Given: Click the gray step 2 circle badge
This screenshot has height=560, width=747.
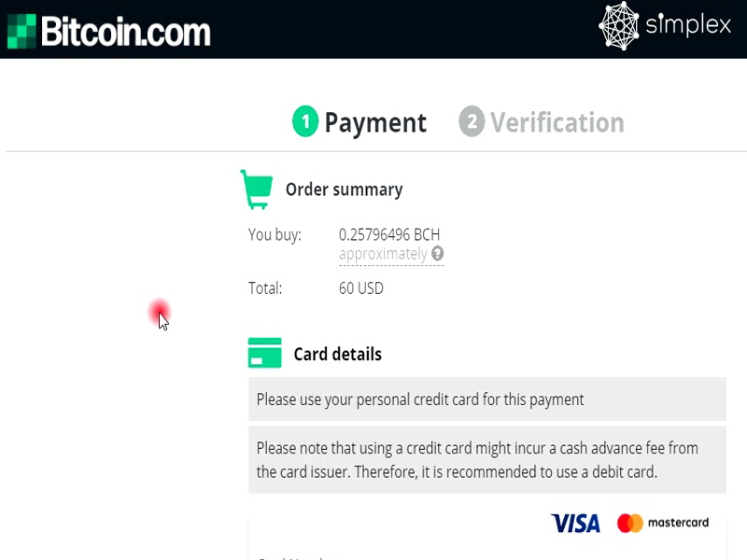Looking at the screenshot, I should 472,122.
